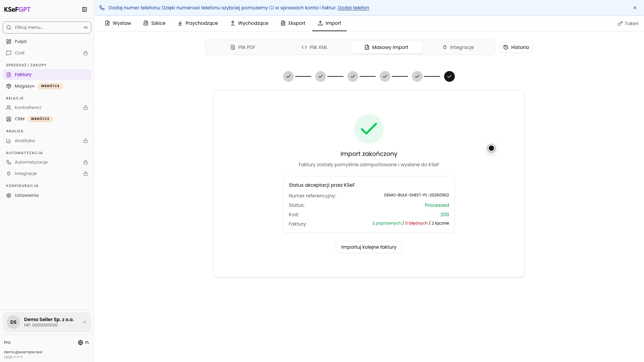Open the Wychodzące tab
Viewport: 644px width, 362px height.
249,23
